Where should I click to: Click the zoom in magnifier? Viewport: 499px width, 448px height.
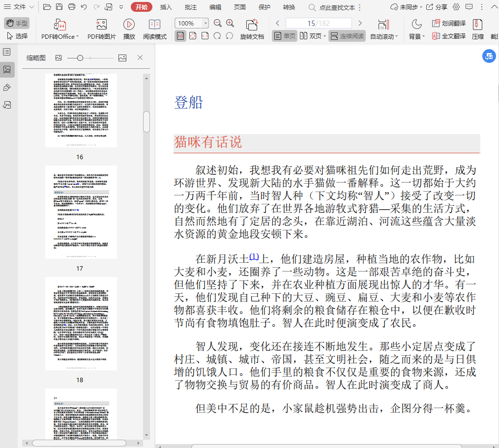pos(230,23)
